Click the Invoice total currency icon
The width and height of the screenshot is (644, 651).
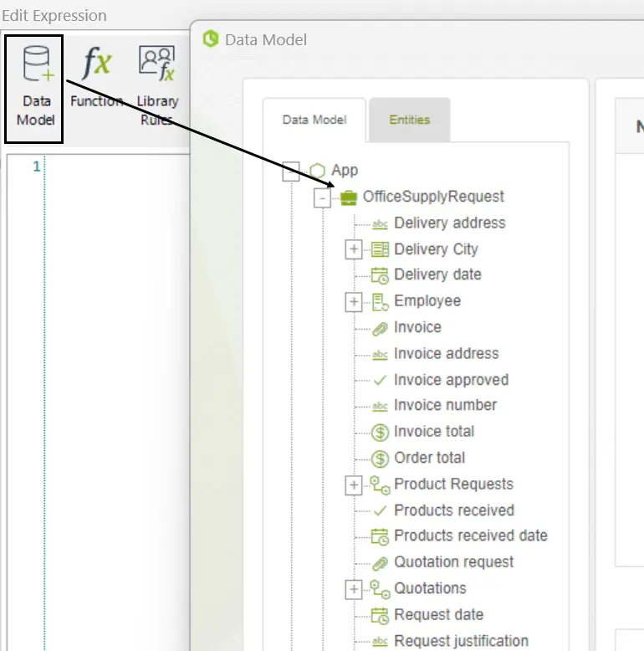(379, 433)
